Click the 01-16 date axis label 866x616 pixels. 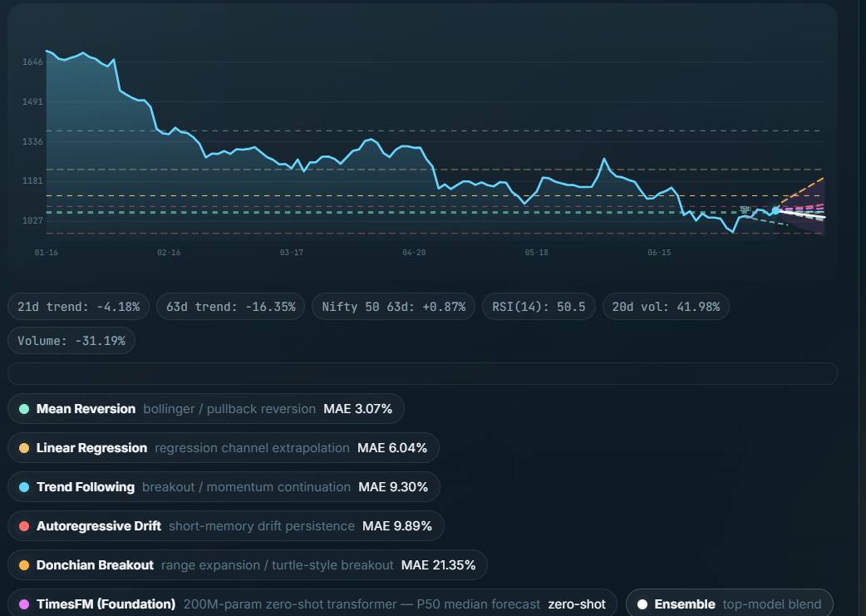(x=47, y=253)
